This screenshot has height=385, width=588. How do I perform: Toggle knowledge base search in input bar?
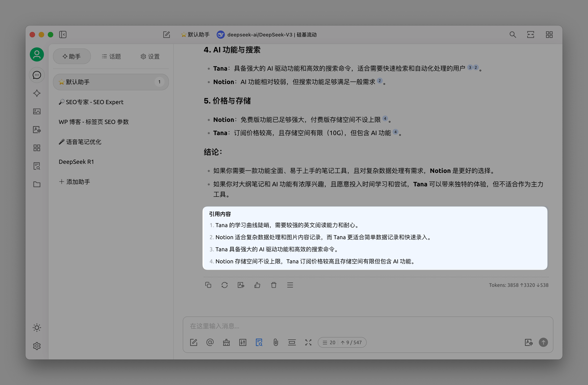click(259, 342)
